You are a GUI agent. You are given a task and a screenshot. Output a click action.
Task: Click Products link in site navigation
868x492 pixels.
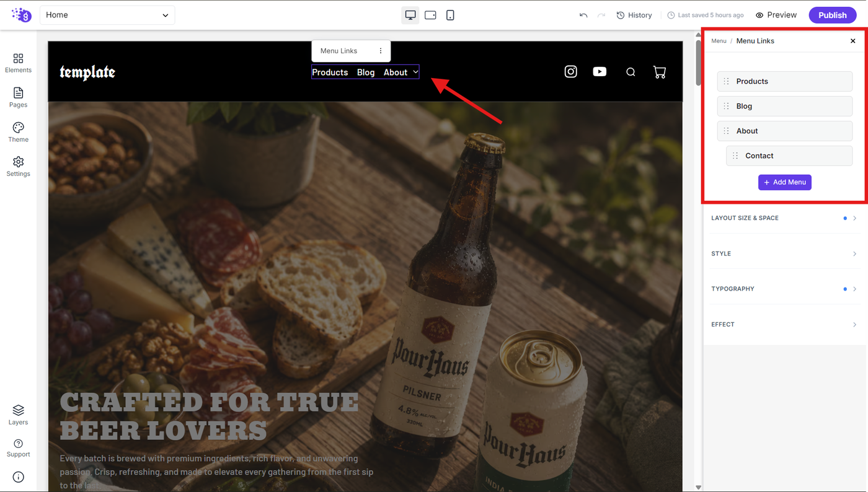click(330, 72)
